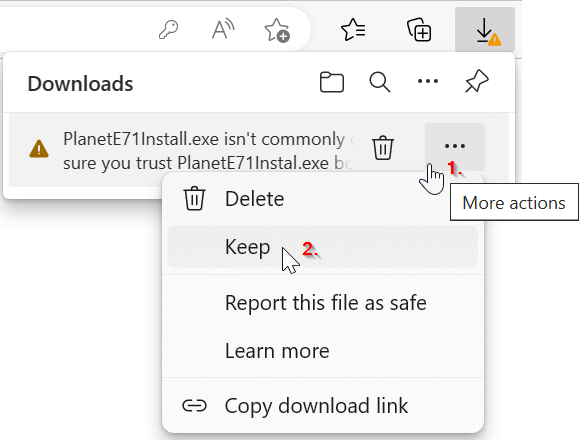The image size is (581, 440).
Task: Open Downloads panel more options ellipsis
Action: click(x=428, y=81)
